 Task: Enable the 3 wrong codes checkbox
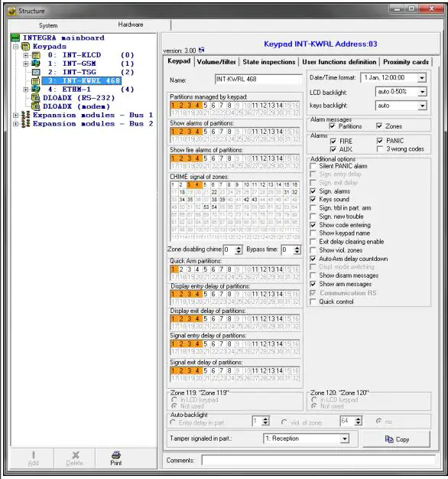[x=380, y=149]
